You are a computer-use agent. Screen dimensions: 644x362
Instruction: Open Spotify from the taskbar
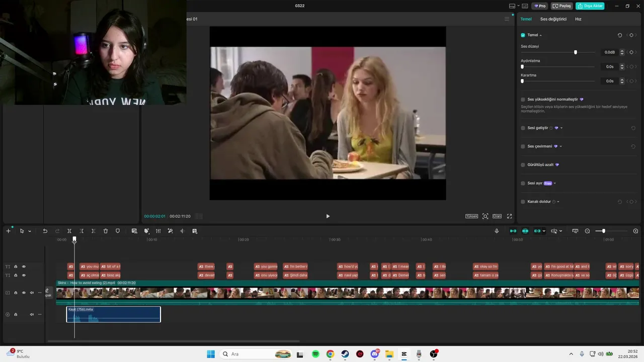(x=315, y=354)
